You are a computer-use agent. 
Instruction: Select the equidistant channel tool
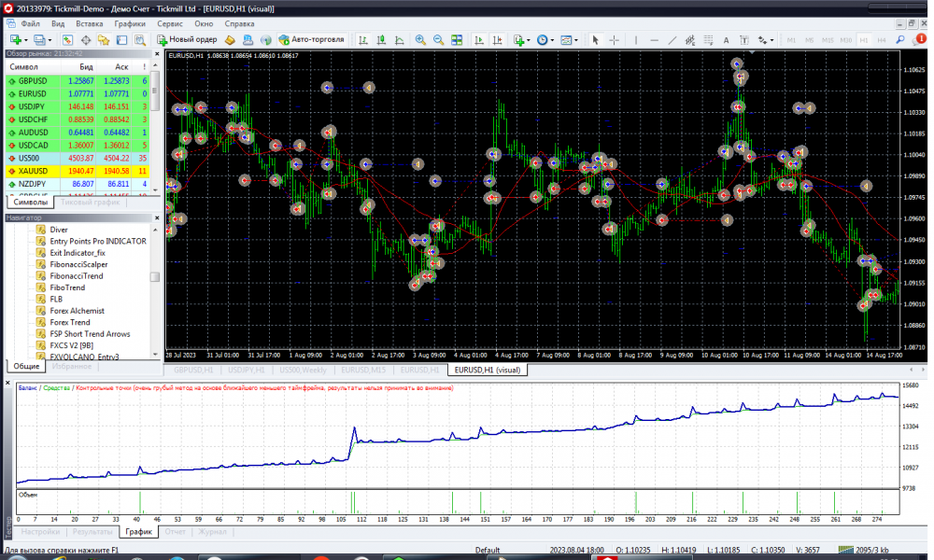click(x=690, y=40)
